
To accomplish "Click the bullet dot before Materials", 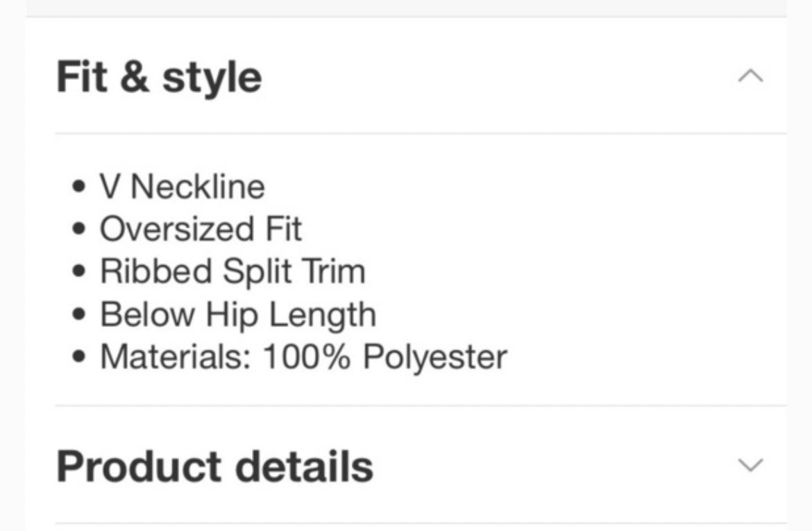I will (81, 357).
